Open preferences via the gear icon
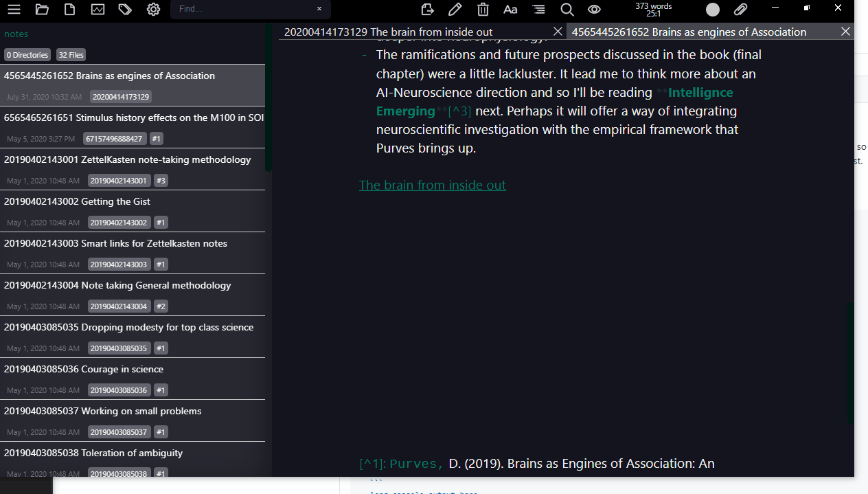 (153, 10)
